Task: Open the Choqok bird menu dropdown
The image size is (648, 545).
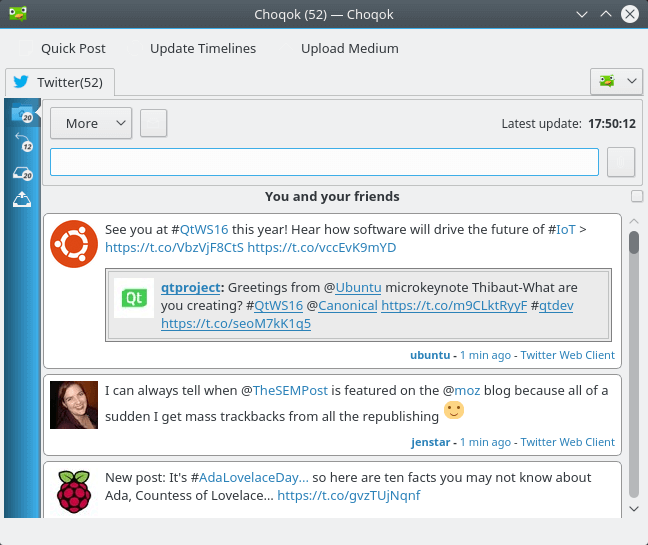Action: 616,81
